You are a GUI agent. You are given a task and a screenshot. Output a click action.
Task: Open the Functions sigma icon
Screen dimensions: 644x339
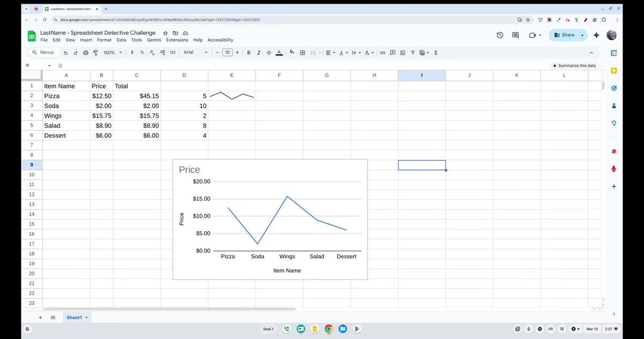435,53
